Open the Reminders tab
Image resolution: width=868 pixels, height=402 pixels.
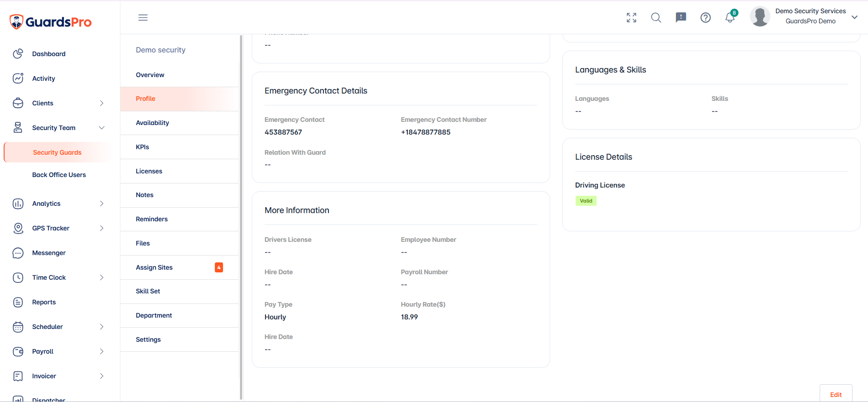(179, 219)
